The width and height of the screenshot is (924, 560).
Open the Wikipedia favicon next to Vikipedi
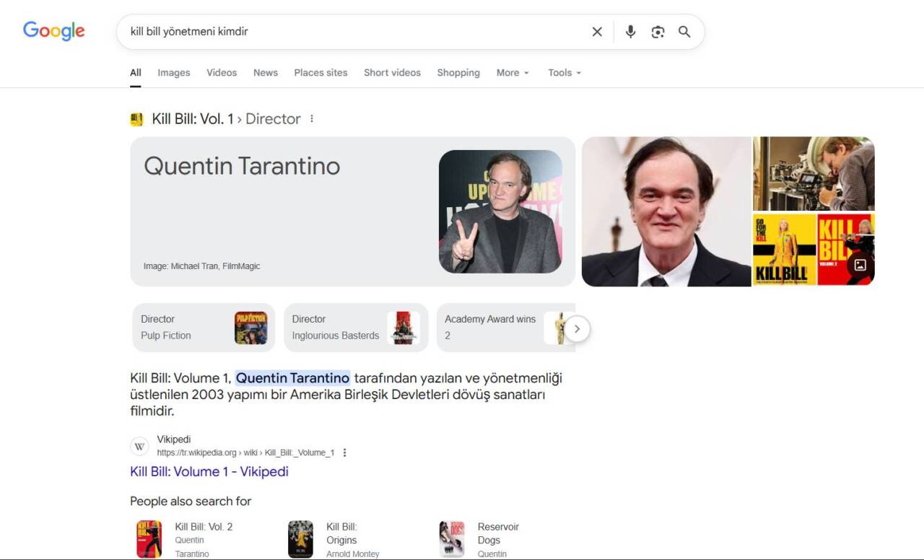pos(139,445)
